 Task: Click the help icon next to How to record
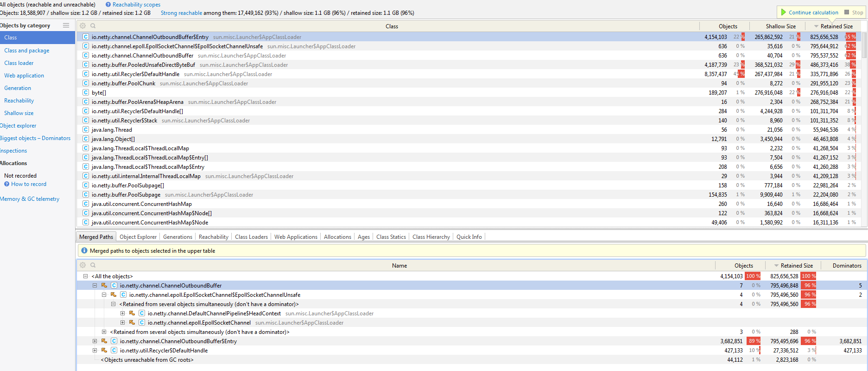click(x=7, y=184)
